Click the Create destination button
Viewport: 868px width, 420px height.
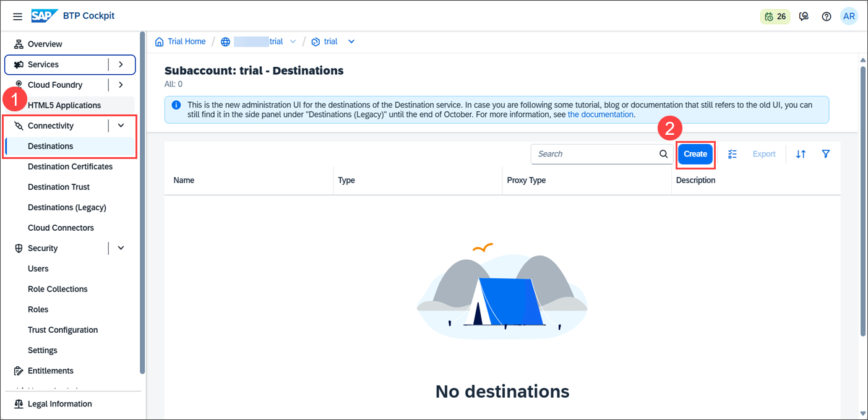click(x=695, y=154)
